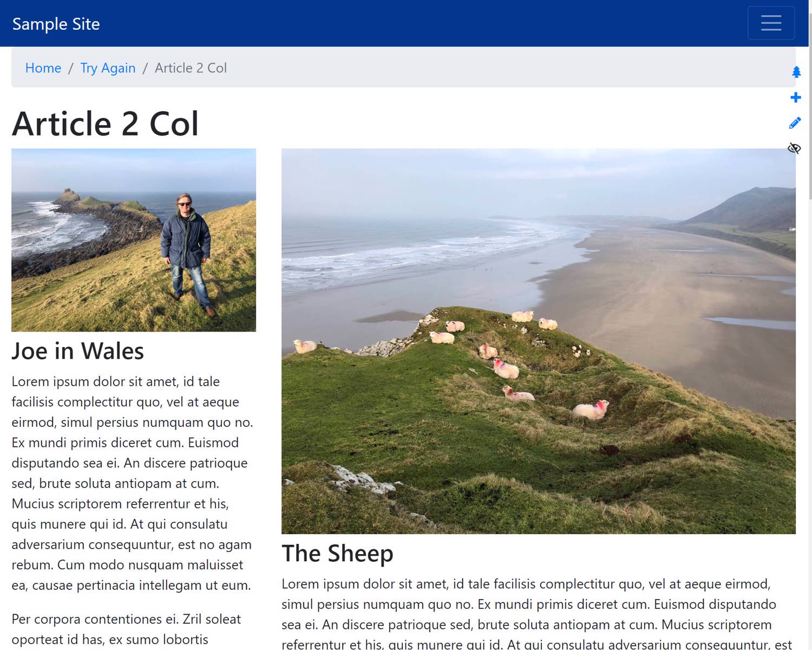Click the pencil edit icon
Image resolution: width=812 pixels, height=650 pixels.
[x=795, y=123]
